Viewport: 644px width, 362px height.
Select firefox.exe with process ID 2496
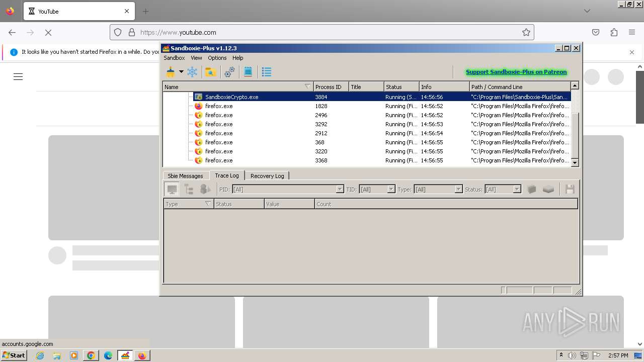point(367,115)
